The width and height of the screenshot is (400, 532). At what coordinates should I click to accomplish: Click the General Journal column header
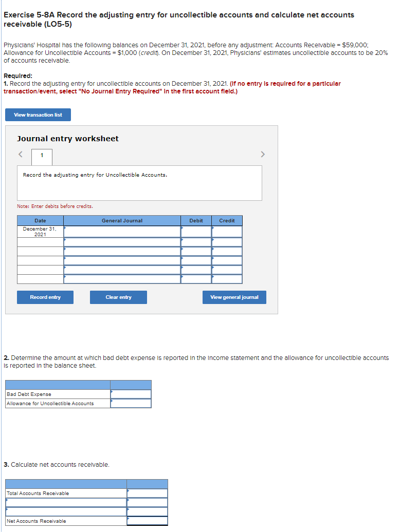click(122, 220)
